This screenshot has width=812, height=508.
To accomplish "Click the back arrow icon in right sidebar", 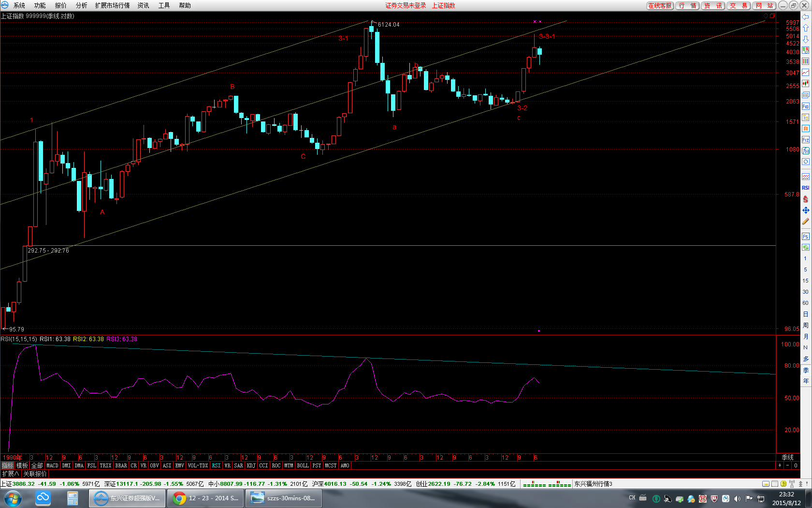I will (806, 17).
